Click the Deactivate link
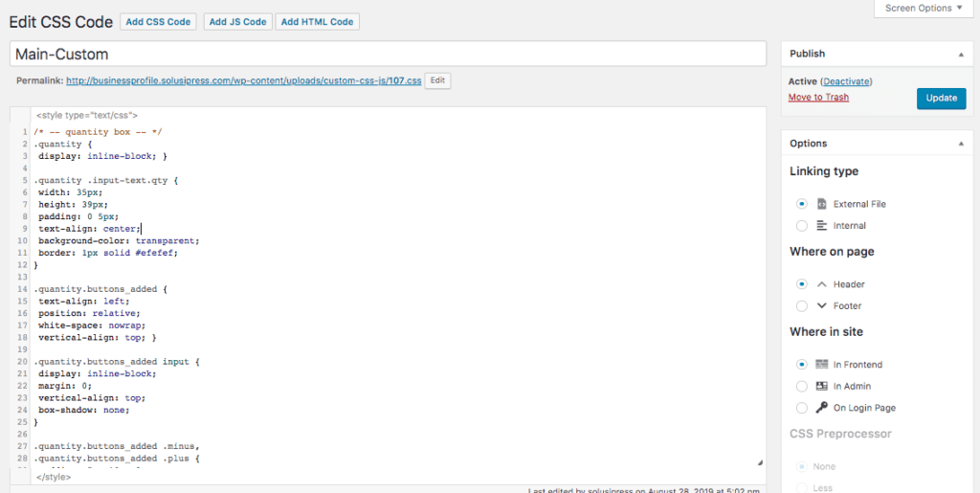 pyautogui.click(x=846, y=81)
